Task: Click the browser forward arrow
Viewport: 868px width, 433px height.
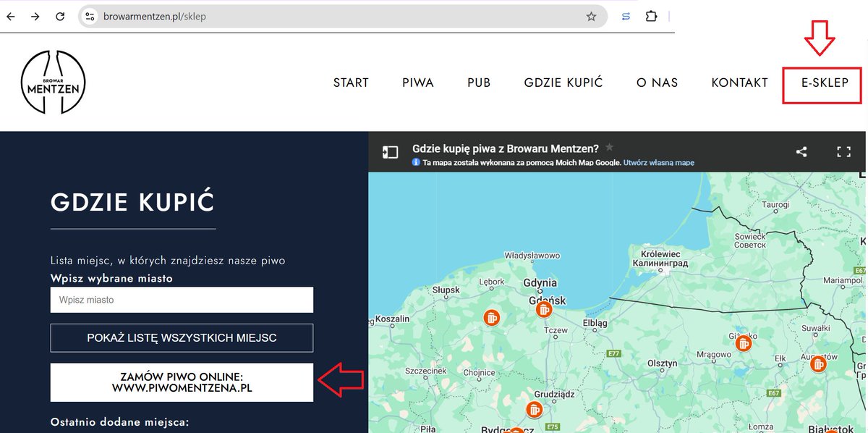Action: tap(35, 16)
